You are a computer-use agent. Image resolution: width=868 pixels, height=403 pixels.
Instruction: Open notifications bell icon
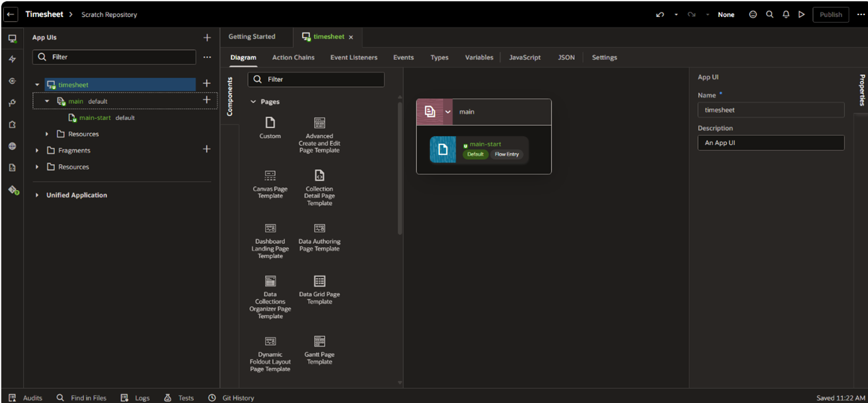click(x=786, y=14)
